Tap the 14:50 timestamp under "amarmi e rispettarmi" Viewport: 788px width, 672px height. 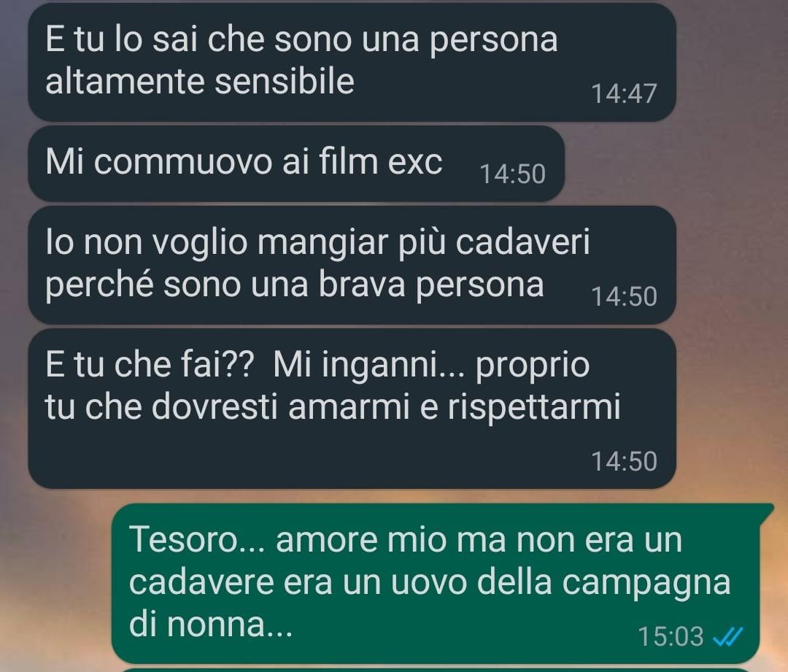click(624, 461)
